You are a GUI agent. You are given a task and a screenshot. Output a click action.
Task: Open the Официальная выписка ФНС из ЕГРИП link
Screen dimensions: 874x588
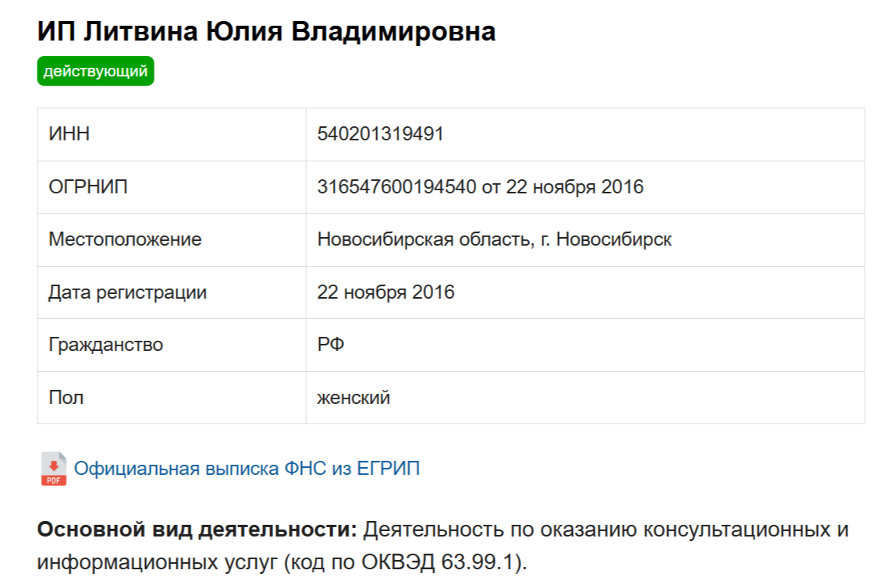(247, 469)
